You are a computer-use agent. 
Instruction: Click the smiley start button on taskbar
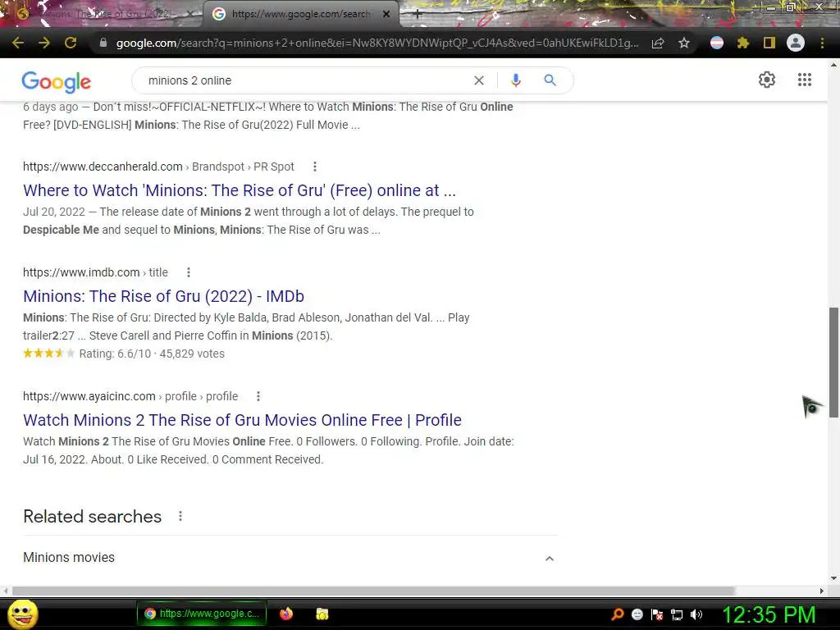(x=23, y=614)
